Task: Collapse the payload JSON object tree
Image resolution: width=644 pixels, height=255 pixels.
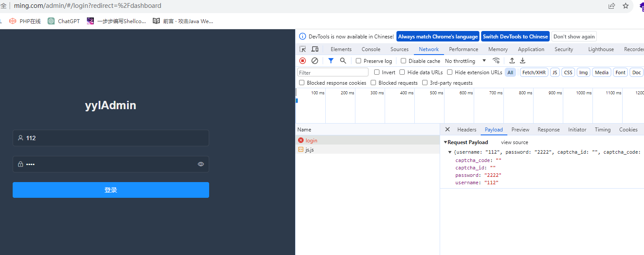Action: pyautogui.click(x=450, y=152)
